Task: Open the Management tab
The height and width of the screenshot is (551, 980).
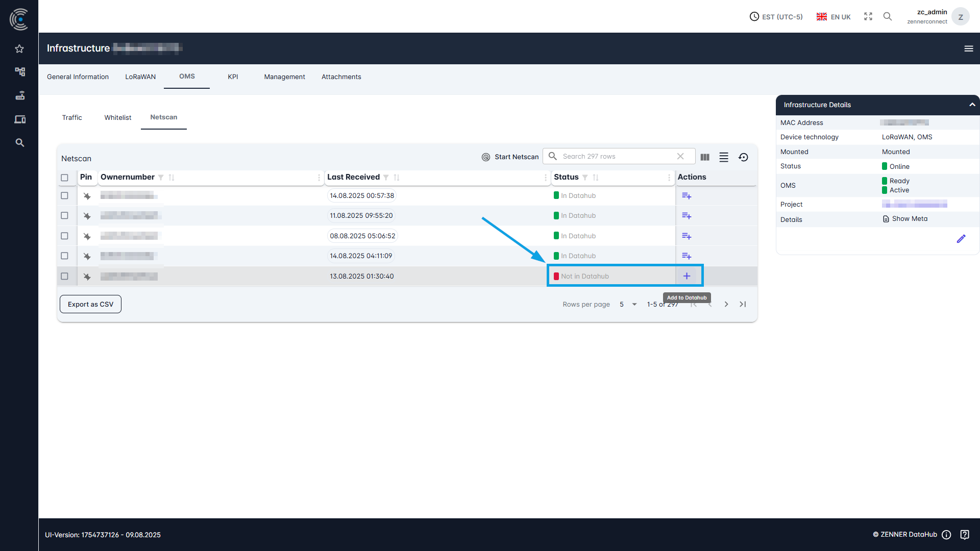Action: 284,77
